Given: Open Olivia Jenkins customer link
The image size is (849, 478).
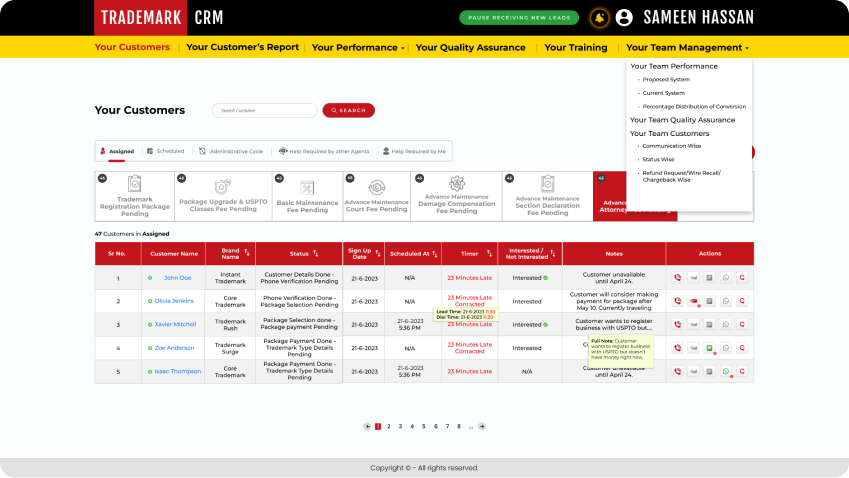Looking at the screenshot, I should [x=175, y=301].
